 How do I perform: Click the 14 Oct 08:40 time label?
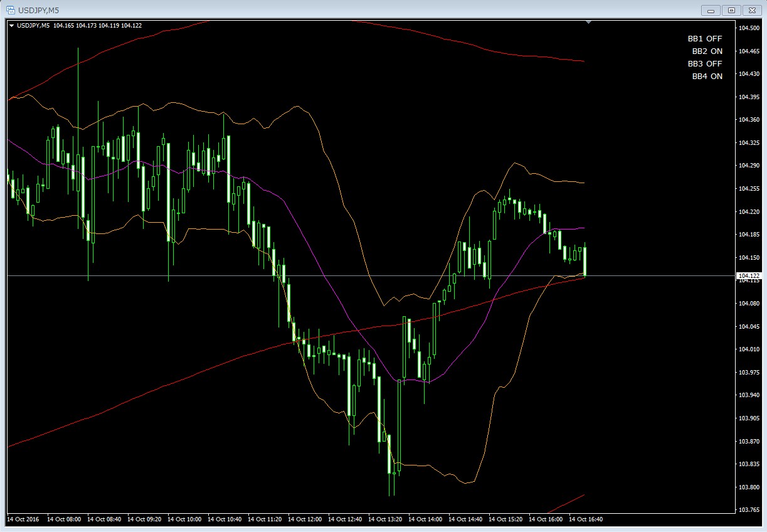[x=104, y=519]
